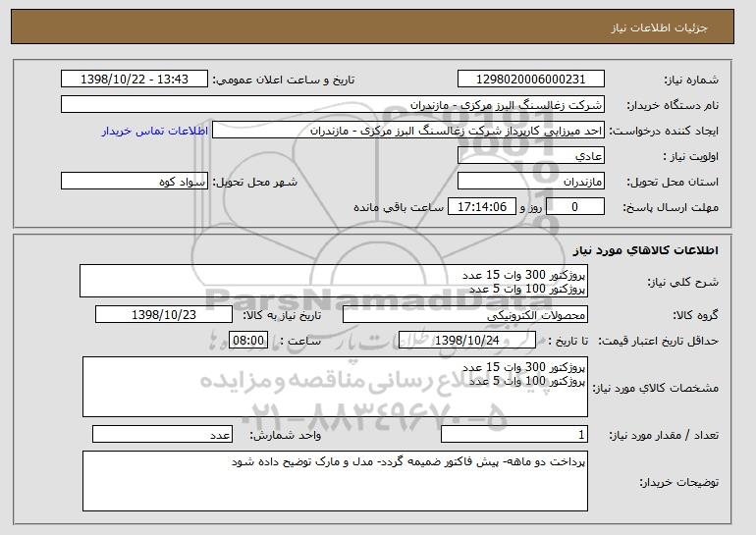Click the گروه کالا field محصولات الکترونیکی
Image resolution: width=756 pixels, height=535 pixels.
click(x=465, y=315)
